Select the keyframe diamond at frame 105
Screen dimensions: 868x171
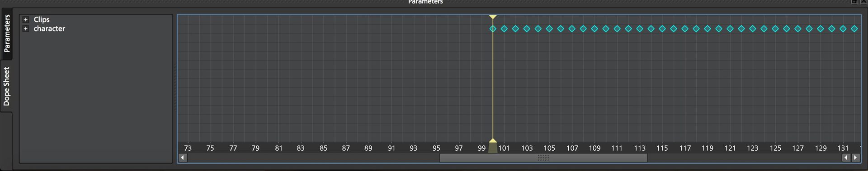point(549,28)
